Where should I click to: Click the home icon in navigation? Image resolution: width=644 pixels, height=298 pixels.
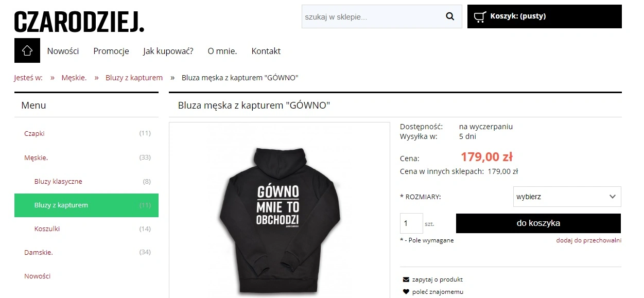[x=27, y=50]
